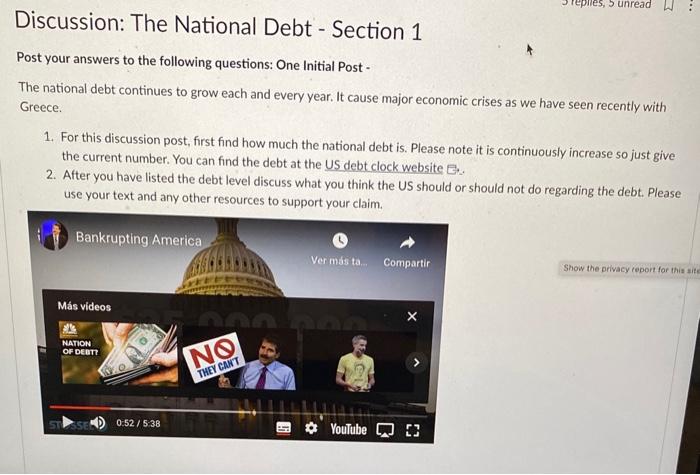
Task: Toggle subtitles with the captions icon
Action: (x=283, y=428)
